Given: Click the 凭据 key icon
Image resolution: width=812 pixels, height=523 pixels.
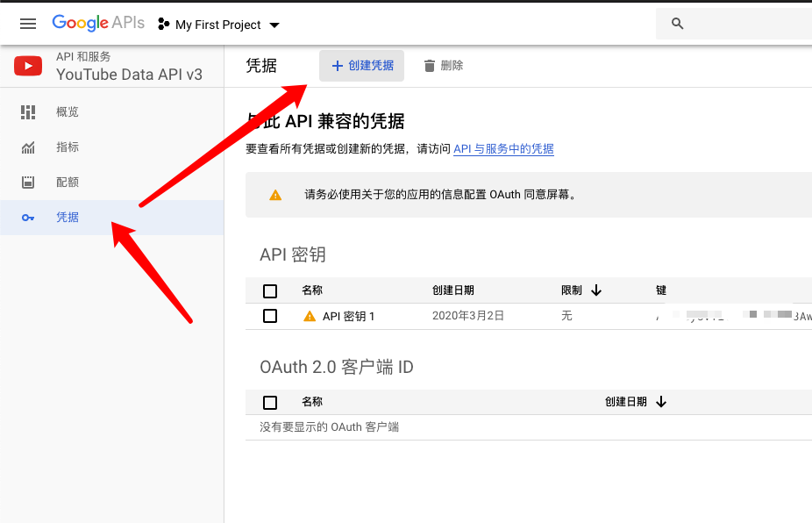Looking at the screenshot, I should pos(28,218).
